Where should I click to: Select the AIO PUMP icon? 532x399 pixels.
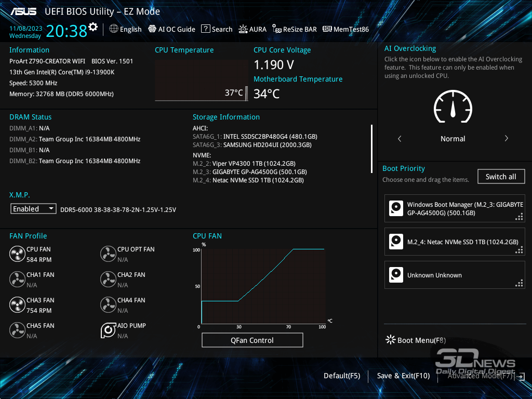pos(108,330)
